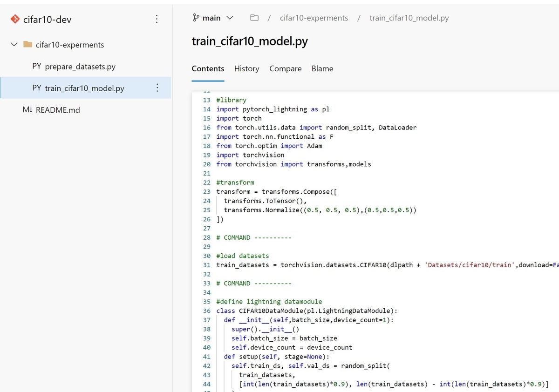Viewport: 559px width, 392px height.
Task: Click line 18 'from torch.optim import Adam'
Action: click(269, 146)
